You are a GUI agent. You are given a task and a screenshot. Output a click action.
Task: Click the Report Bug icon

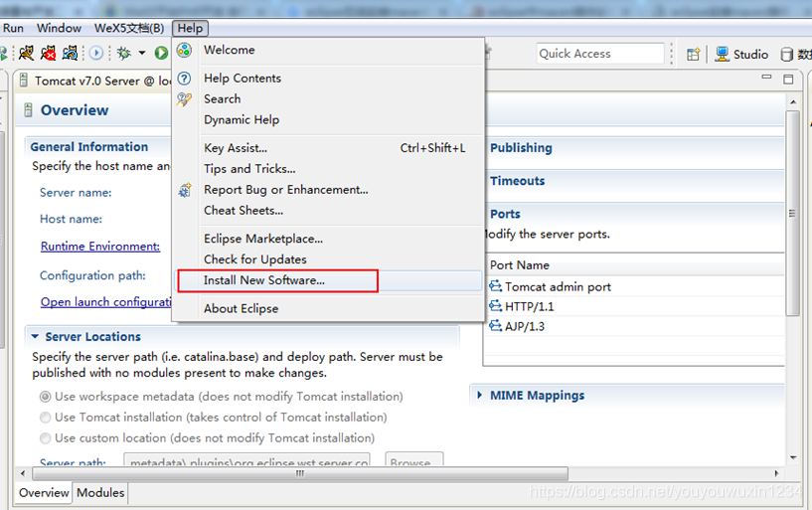(185, 190)
